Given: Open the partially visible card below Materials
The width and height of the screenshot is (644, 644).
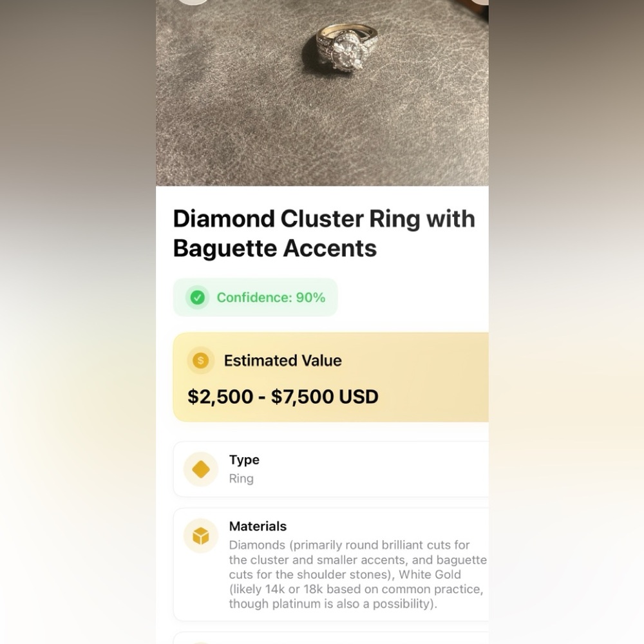Looking at the screenshot, I should pyautogui.click(x=331, y=638).
